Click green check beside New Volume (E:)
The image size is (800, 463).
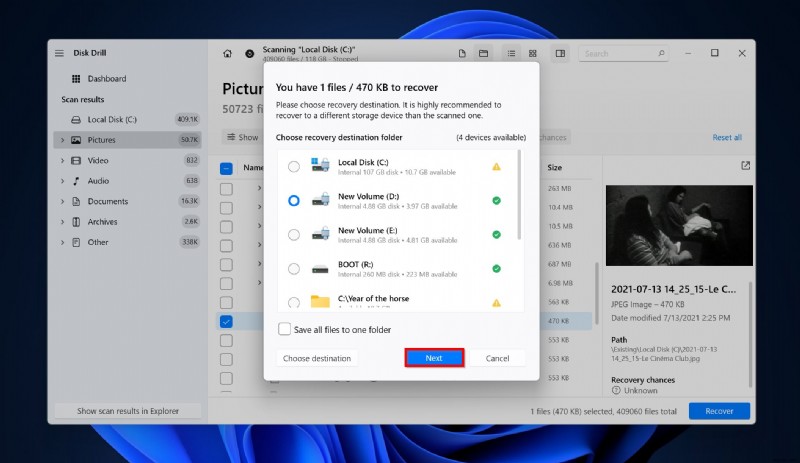coord(496,235)
